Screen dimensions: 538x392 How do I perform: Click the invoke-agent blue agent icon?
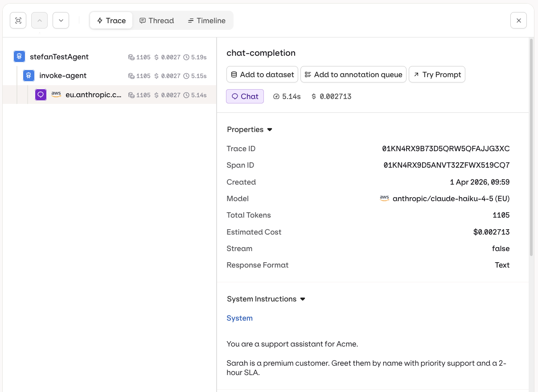(29, 75)
